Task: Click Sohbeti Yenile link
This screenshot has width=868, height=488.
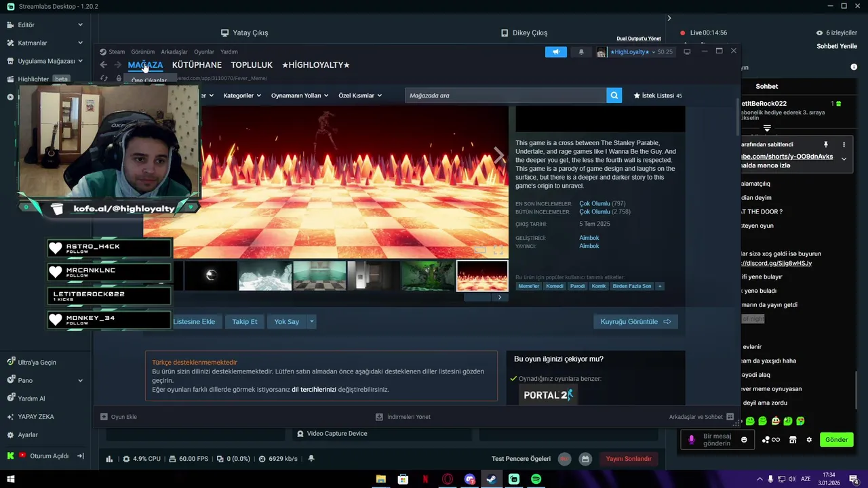Action: (837, 46)
